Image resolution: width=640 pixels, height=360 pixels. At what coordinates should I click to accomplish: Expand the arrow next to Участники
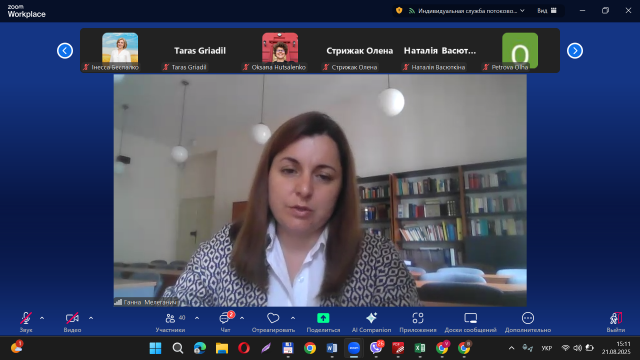coord(197,318)
